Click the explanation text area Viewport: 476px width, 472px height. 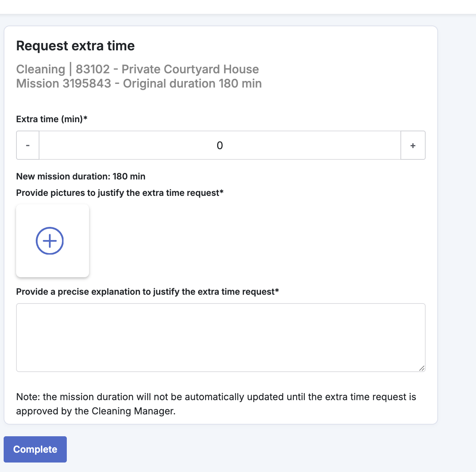(221, 337)
